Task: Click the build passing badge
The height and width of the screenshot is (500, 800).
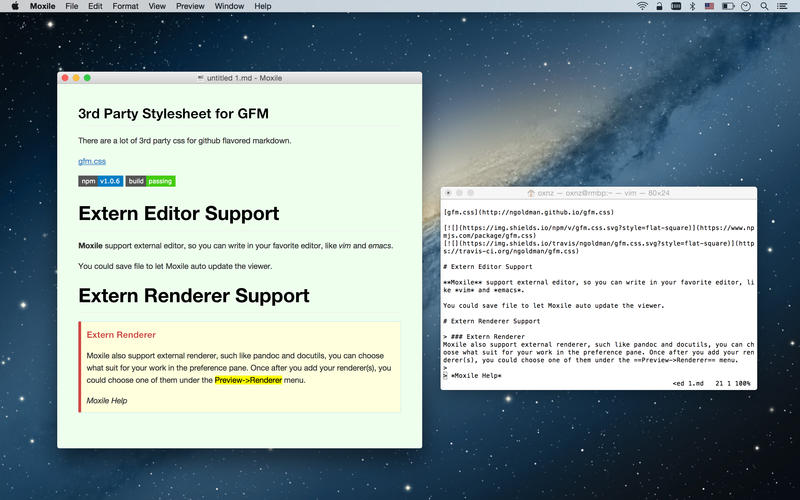Action: coord(151,181)
